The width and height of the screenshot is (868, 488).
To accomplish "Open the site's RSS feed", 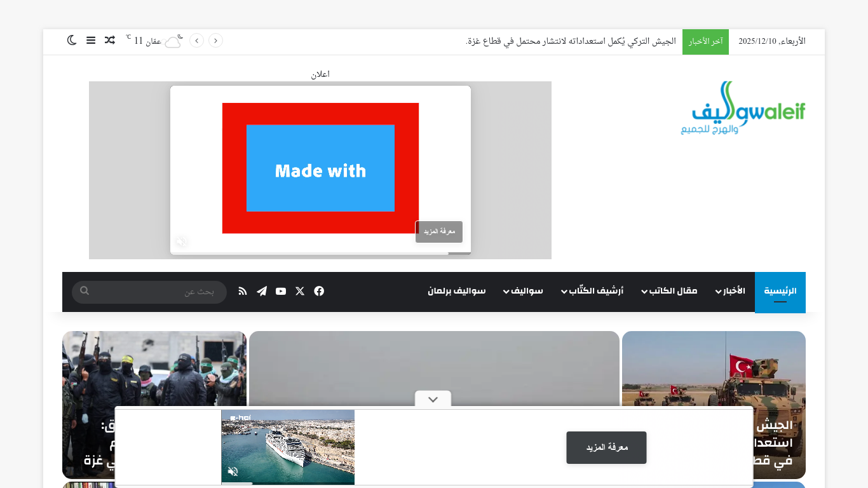I will tap(242, 291).
